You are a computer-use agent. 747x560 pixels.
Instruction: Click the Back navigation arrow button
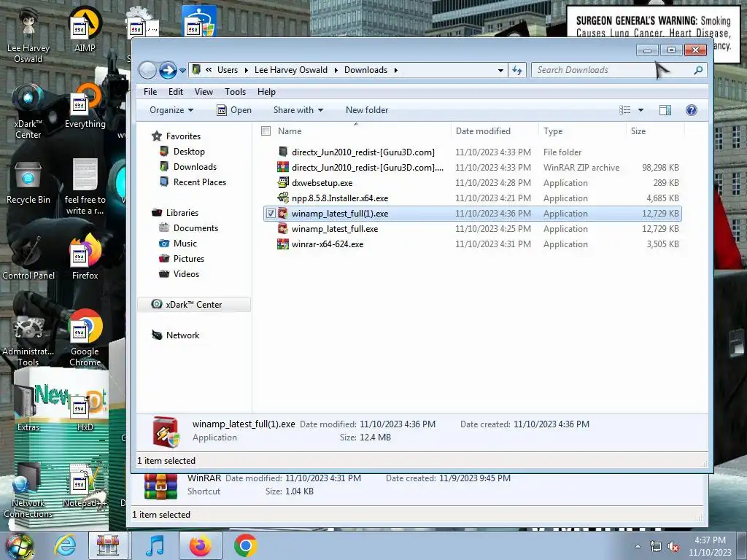coord(147,71)
